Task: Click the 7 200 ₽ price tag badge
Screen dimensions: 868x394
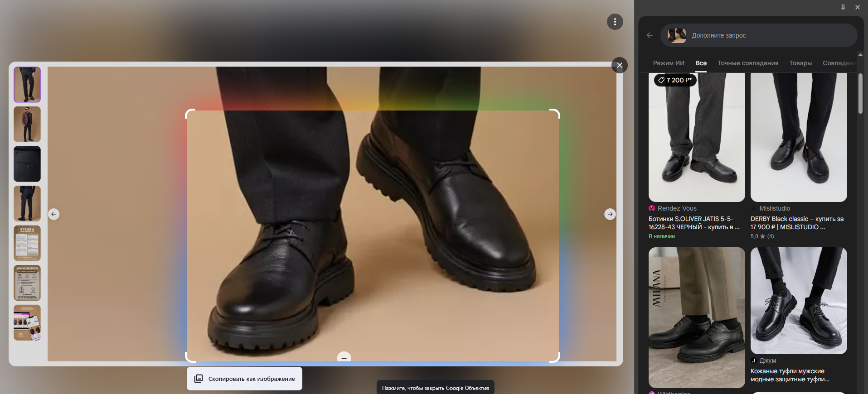Action: (x=675, y=80)
